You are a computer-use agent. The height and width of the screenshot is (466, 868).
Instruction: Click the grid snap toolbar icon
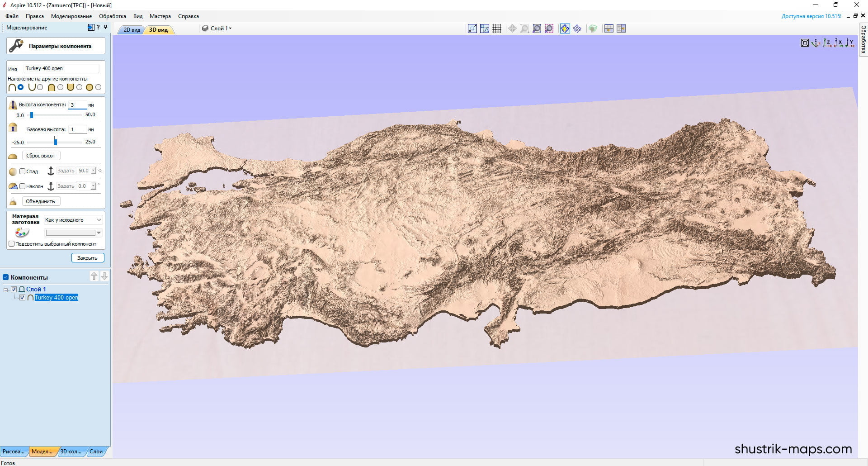point(497,29)
